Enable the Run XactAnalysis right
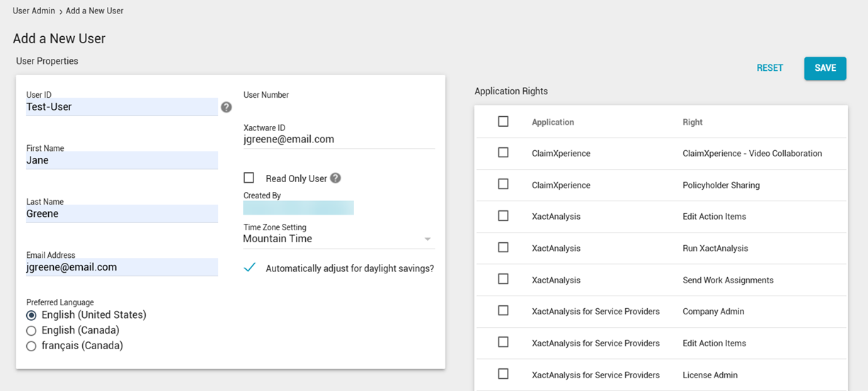 coord(503,248)
